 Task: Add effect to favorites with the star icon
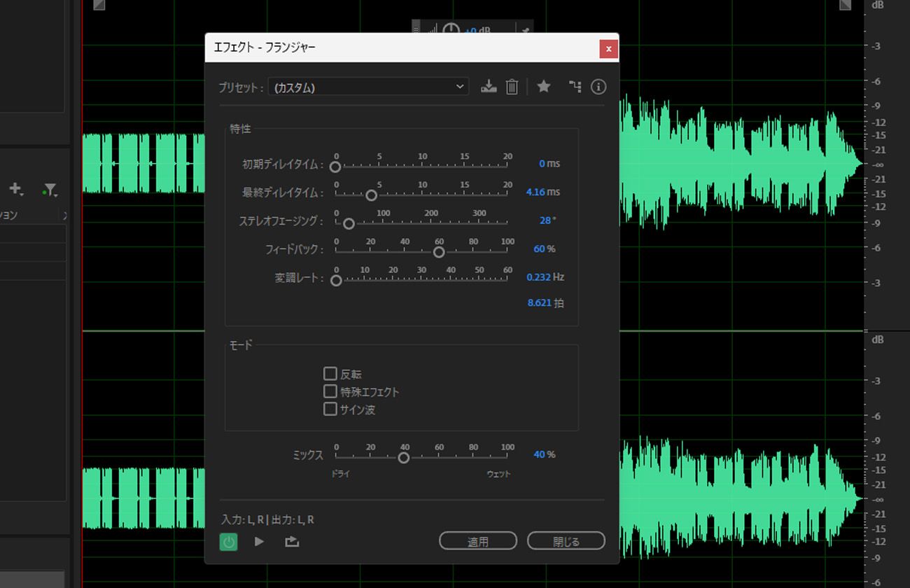(x=544, y=86)
